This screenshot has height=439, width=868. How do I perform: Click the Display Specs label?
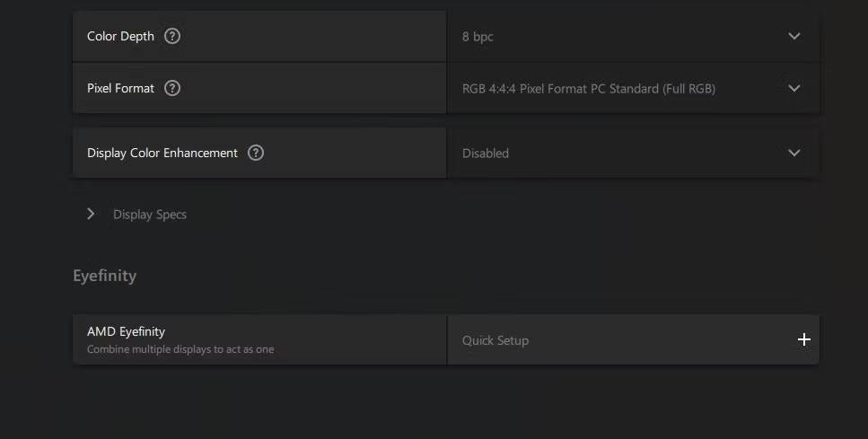[x=150, y=215]
